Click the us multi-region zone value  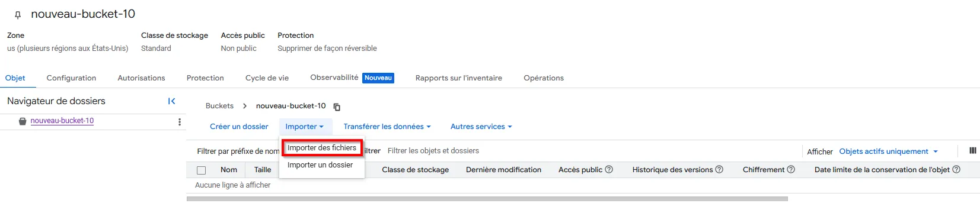click(x=68, y=49)
